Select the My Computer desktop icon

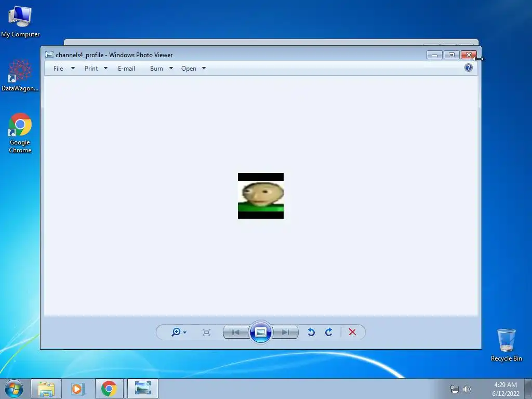click(x=20, y=21)
